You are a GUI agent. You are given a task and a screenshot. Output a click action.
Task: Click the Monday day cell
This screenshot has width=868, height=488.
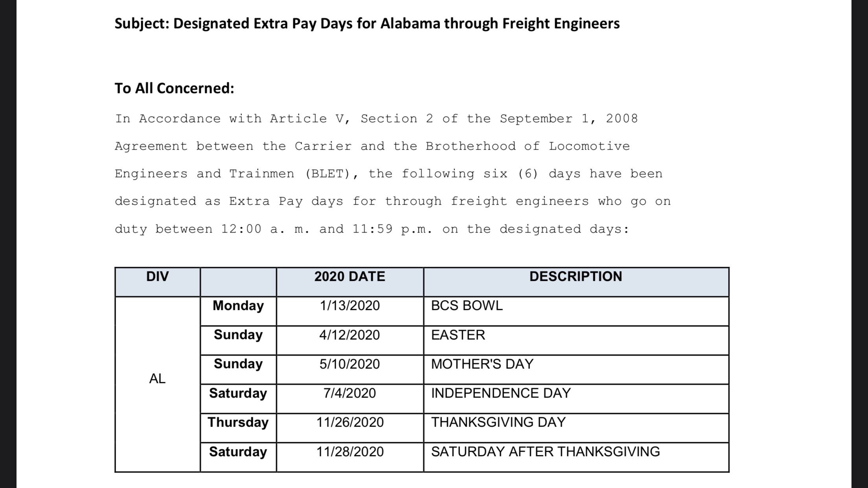[x=238, y=311]
